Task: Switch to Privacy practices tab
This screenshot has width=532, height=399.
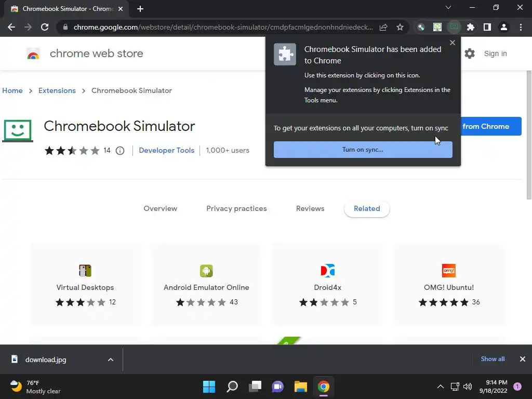Action: pos(236,209)
